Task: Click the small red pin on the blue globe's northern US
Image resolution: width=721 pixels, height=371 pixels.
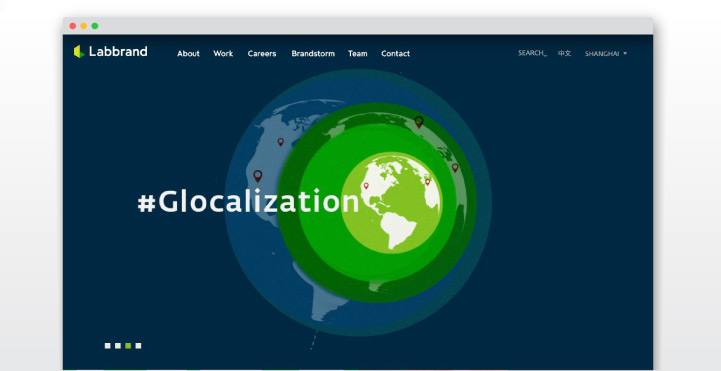Action: pyautogui.click(x=280, y=142)
